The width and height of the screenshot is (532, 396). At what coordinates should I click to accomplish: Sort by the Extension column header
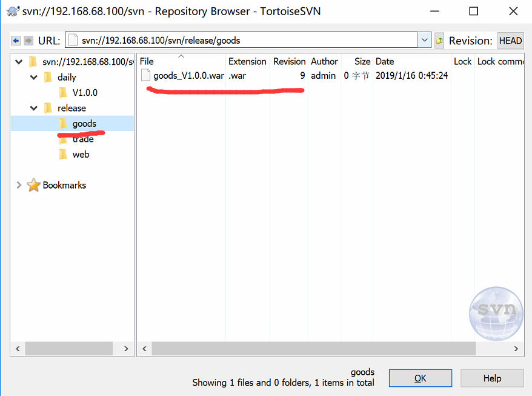[248, 61]
